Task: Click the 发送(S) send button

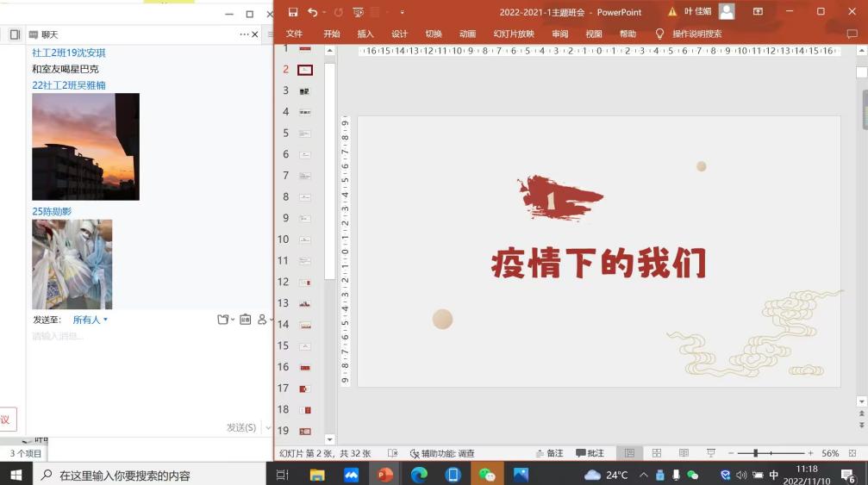Action: (241, 427)
